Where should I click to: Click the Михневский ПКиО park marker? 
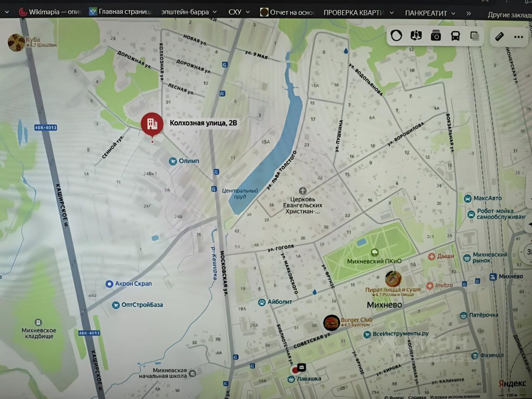click(x=375, y=252)
